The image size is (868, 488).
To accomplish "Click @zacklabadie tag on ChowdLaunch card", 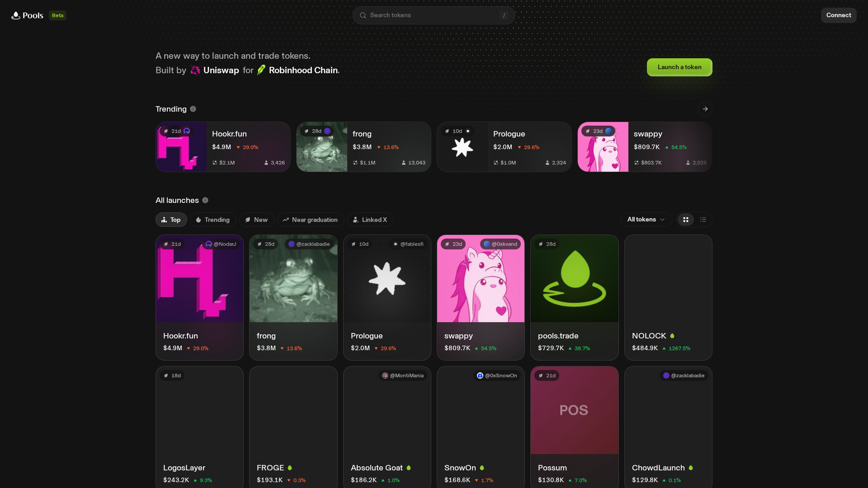I will [x=684, y=375].
